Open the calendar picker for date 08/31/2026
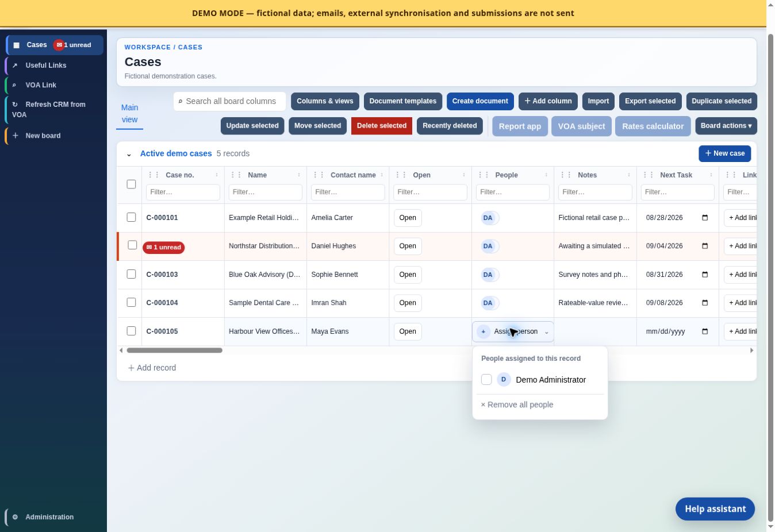 pyautogui.click(x=705, y=275)
